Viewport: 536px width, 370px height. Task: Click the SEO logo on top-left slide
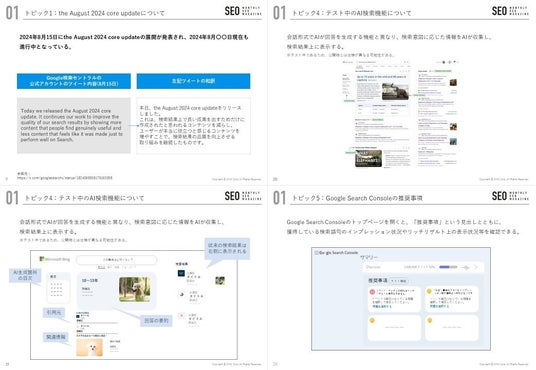point(243,11)
